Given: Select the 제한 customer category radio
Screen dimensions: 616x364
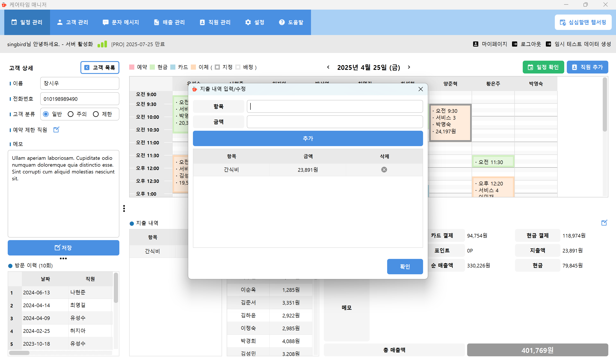Looking at the screenshot, I should [96, 114].
